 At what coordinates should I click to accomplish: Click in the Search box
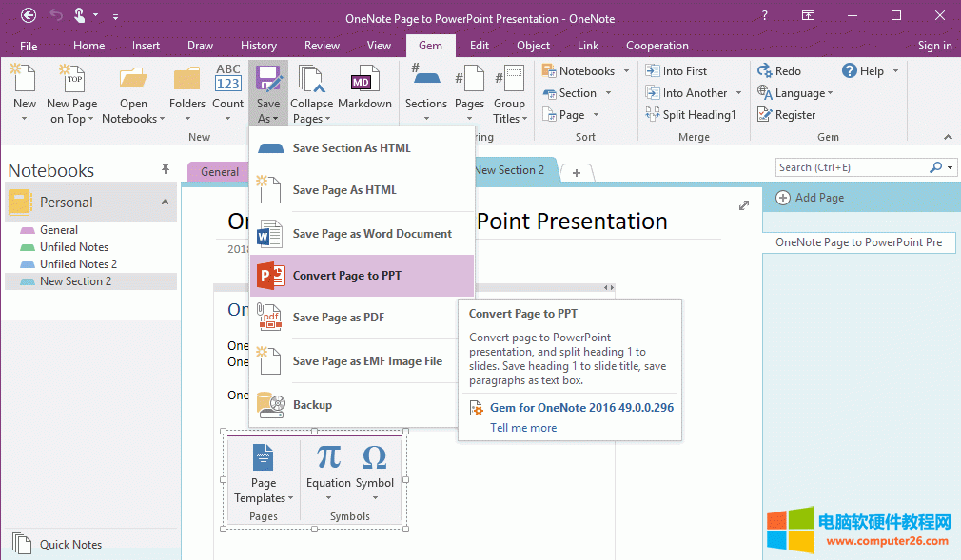(x=851, y=168)
